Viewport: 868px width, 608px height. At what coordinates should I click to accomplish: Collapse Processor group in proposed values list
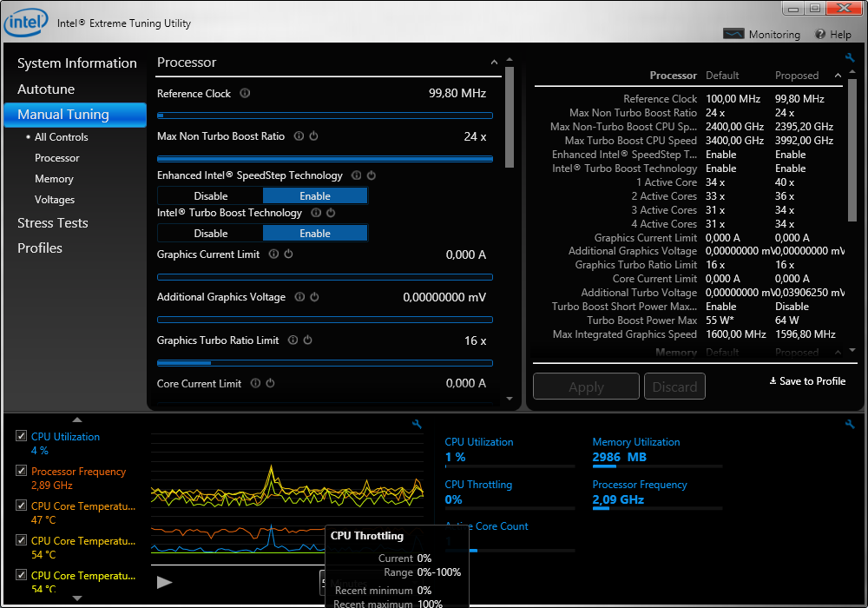pos(838,76)
